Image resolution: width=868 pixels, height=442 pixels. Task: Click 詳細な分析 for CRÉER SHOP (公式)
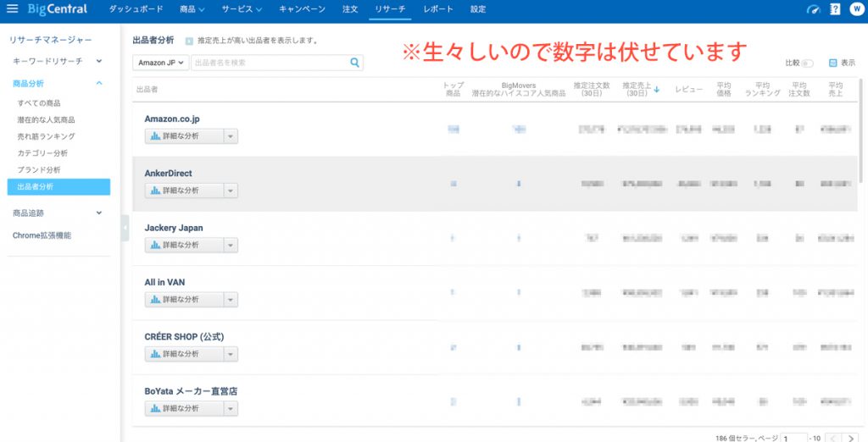pyautogui.click(x=184, y=354)
